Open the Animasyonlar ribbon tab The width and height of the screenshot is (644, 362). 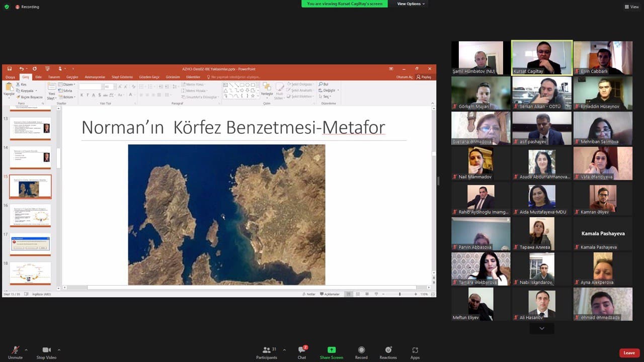point(95,77)
